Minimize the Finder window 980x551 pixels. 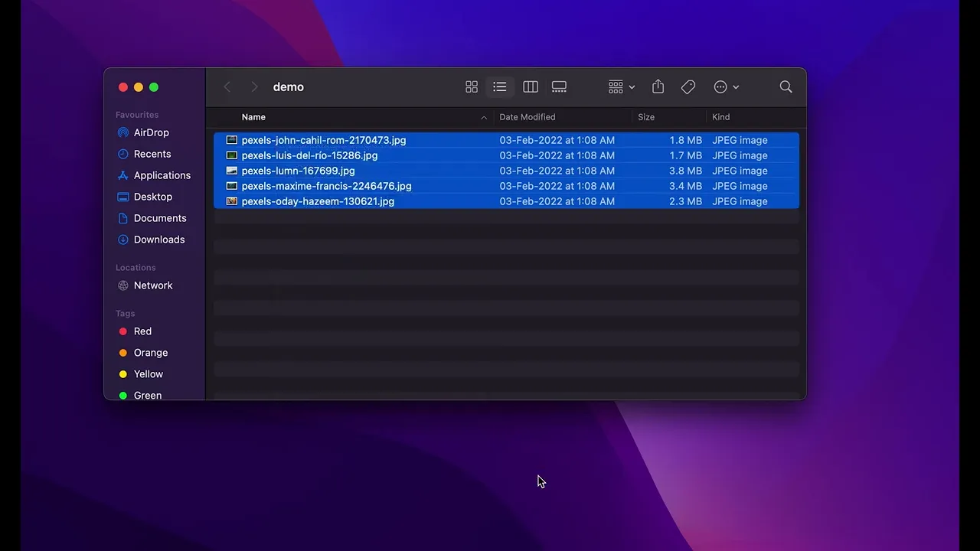(139, 87)
